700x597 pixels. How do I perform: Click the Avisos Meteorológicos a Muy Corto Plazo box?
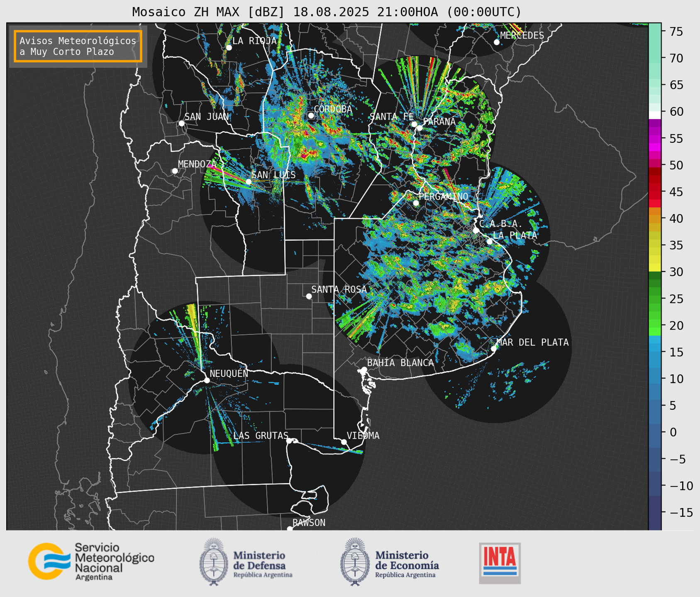78,46
